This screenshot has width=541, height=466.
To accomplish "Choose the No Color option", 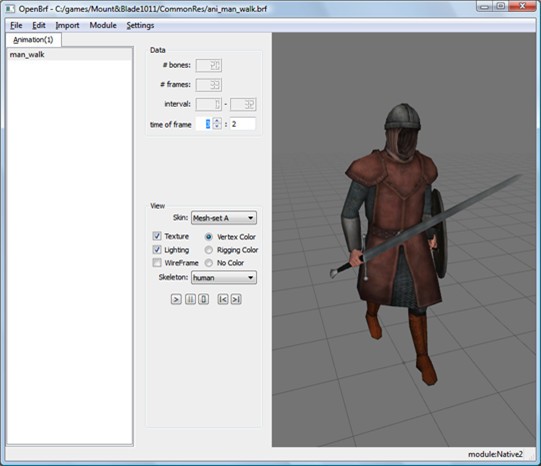I will 208,263.
